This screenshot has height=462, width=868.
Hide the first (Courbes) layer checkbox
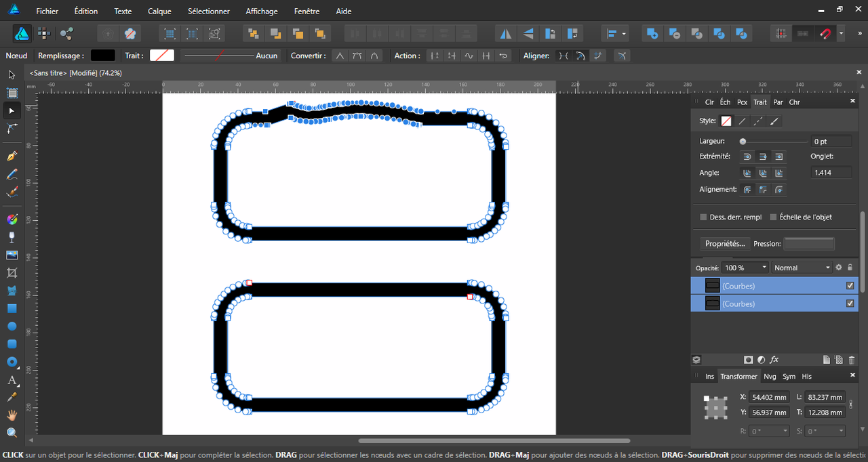point(850,286)
